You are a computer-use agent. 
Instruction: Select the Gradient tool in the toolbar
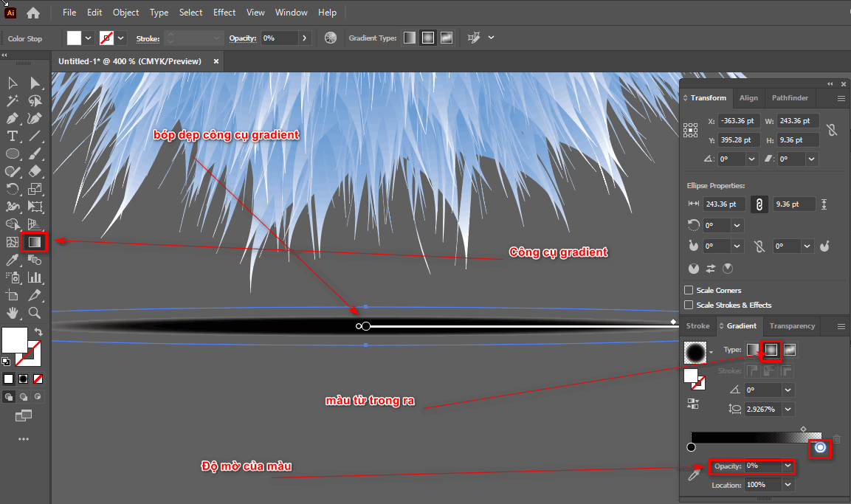tap(35, 242)
